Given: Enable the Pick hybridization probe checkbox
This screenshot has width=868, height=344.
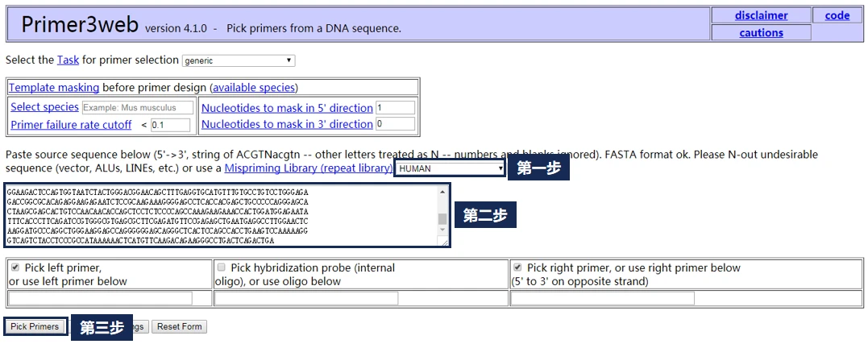Looking at the screenshot, I should [222, 267].
